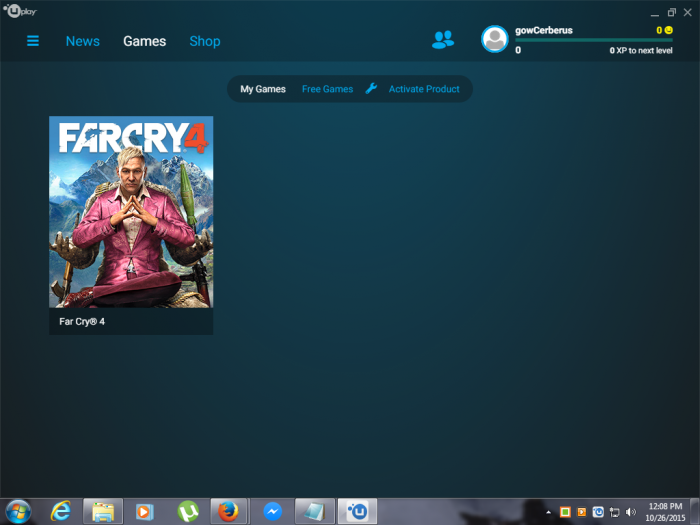700x525 pixels.
Task: Click the gowCerberus username
Action: [544, 30]
